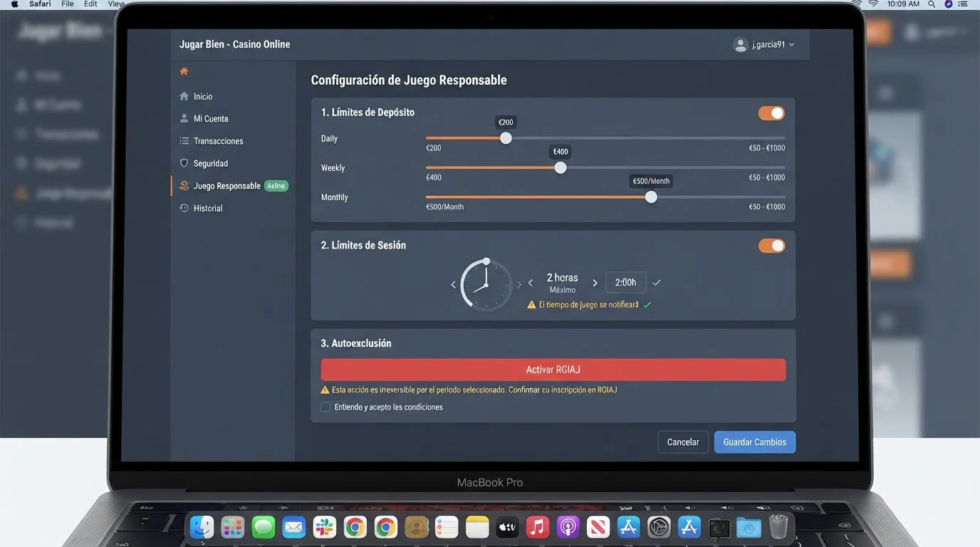Click the Daily deposit slider handle
980x547 pixels.
(506, 138)
